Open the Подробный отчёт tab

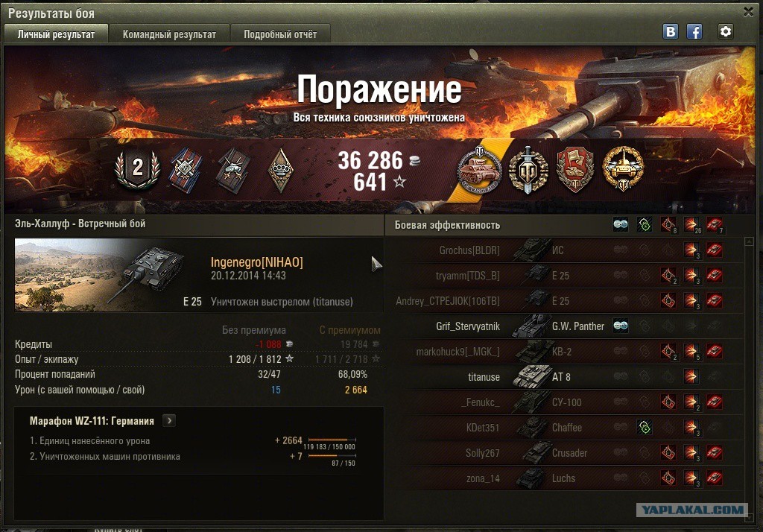pyautogui.click(x=280, y=34)
